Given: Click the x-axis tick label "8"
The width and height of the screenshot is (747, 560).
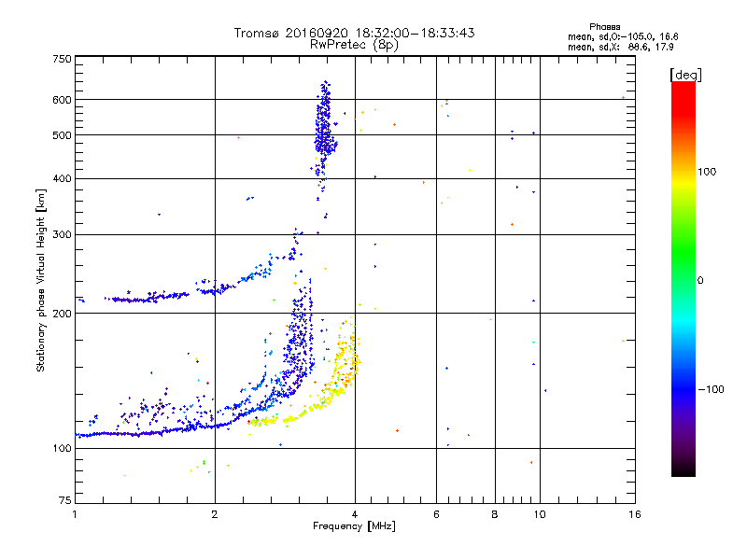Looking at the screenshot, I should click(x=495, y=514).
